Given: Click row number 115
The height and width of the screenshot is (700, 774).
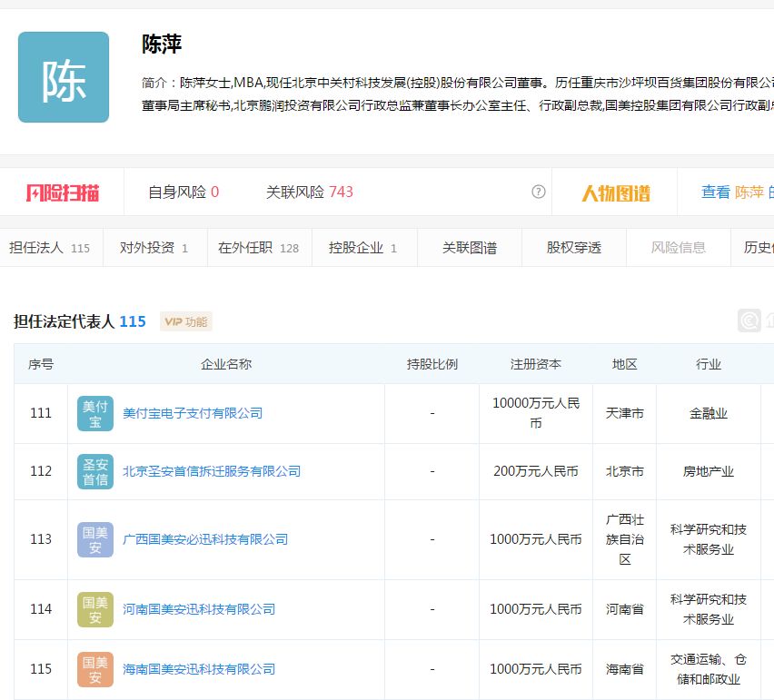Looking at the screenshot, I should tap(41, 670).
